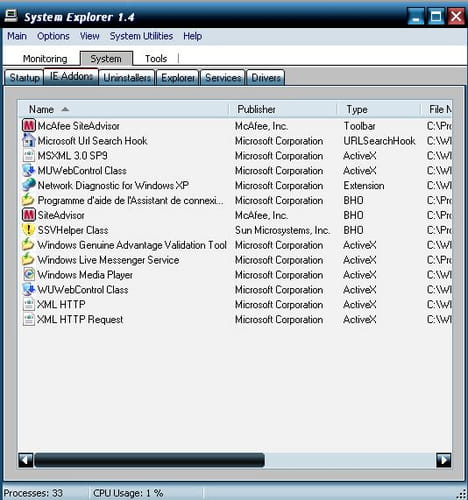
Task: Click the SSVHelper Class warning shield icon
Action: coord(29,230)
